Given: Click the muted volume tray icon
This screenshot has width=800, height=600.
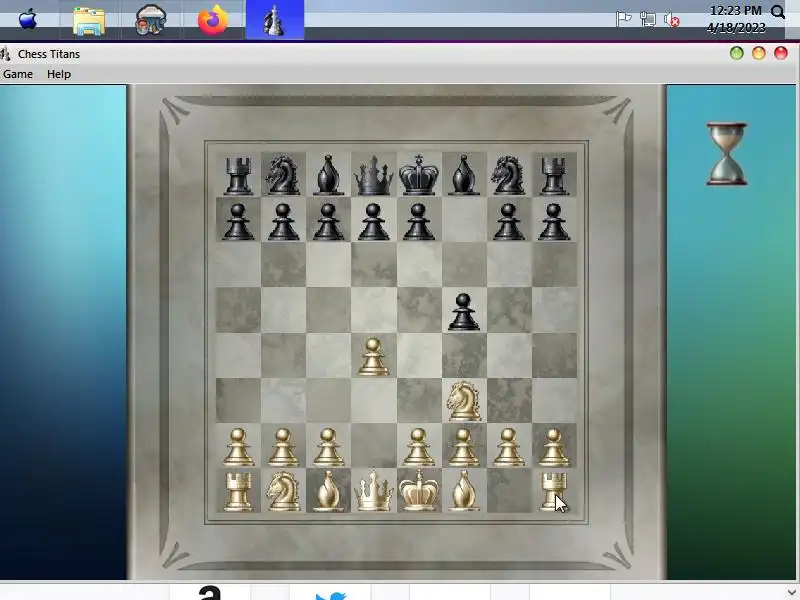Looking at the screenshot, I should pos(672,20).
